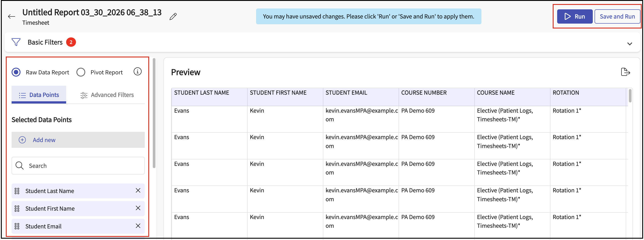Select the Raw Data Report option
Screen dimensions: 644x240
point(16,72)
